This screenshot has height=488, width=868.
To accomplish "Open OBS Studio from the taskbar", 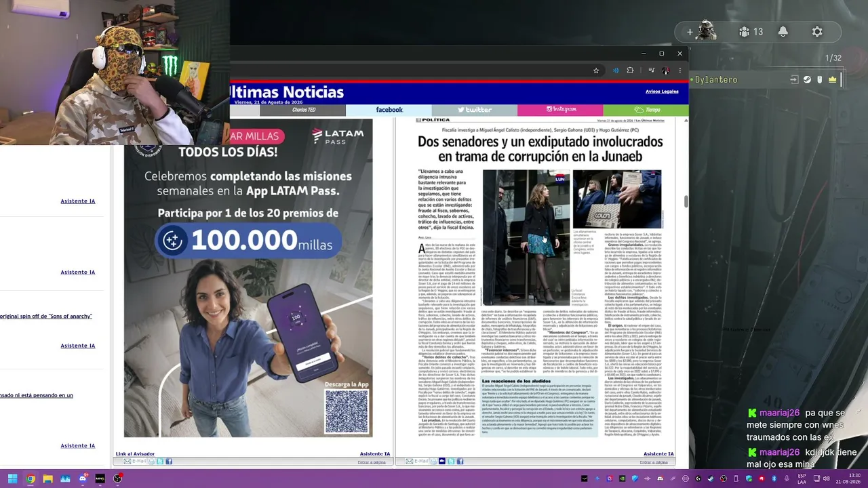I will tap(117, 479).
